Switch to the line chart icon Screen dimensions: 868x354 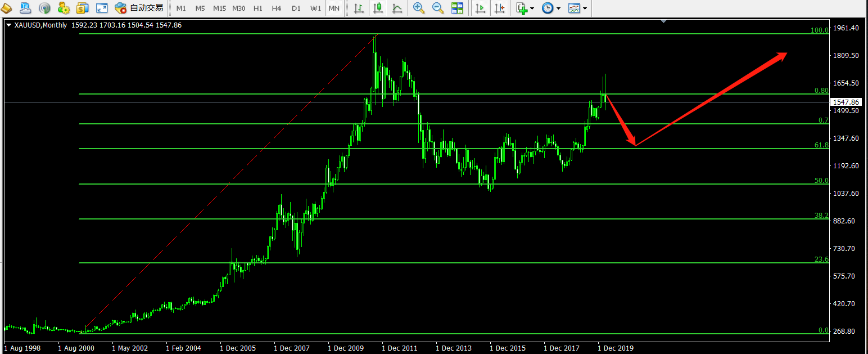(x=397, y=8)
